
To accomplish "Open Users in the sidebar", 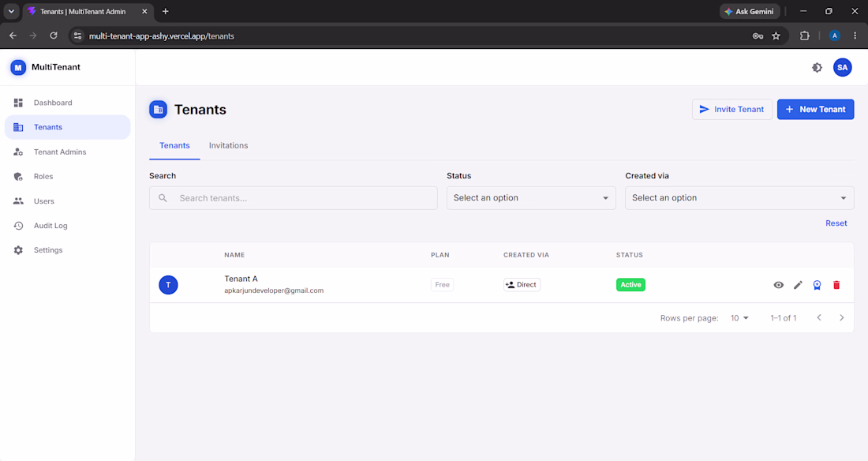I will coord(68,201).
